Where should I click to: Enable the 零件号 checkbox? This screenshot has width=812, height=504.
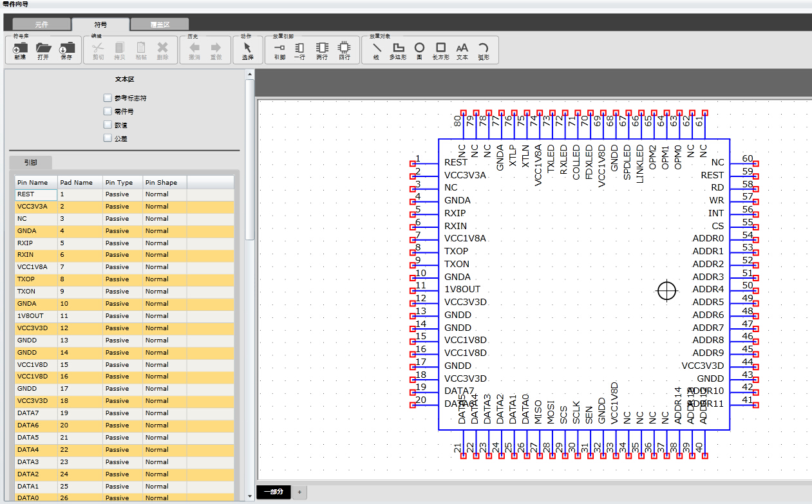click(108, 111)
